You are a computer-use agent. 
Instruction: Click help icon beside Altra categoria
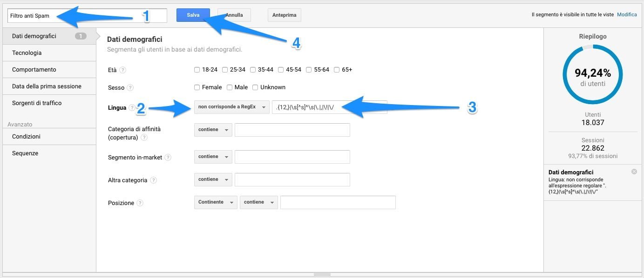point(153,180)
